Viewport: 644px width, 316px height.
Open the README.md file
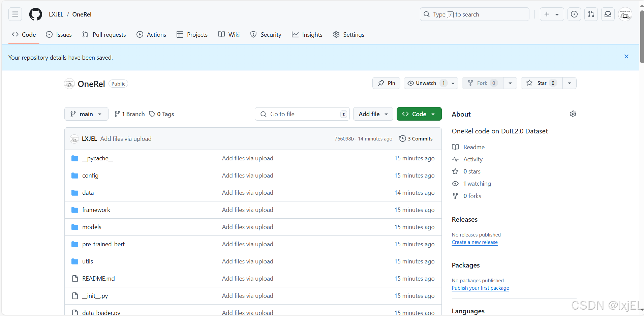[98, 279]
